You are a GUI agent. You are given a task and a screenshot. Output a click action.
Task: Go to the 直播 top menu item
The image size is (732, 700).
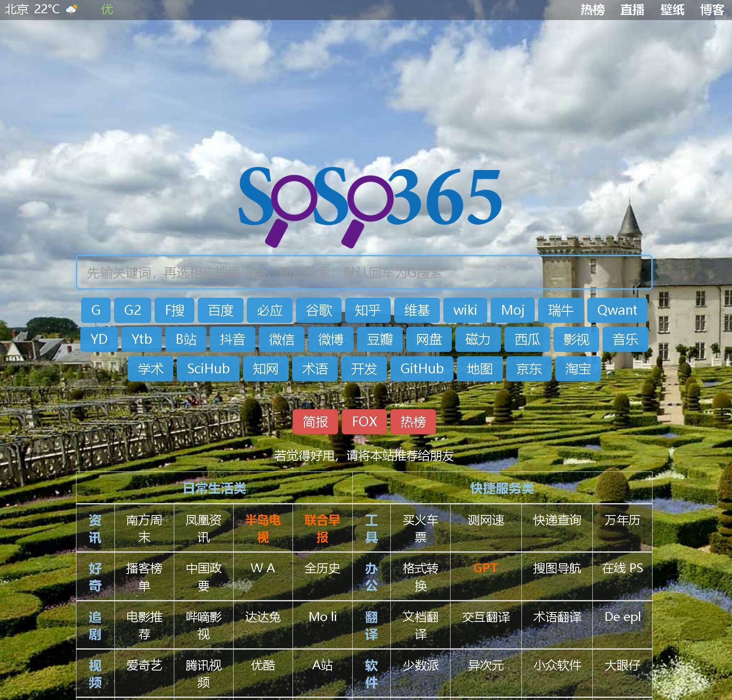coord(632,10)
